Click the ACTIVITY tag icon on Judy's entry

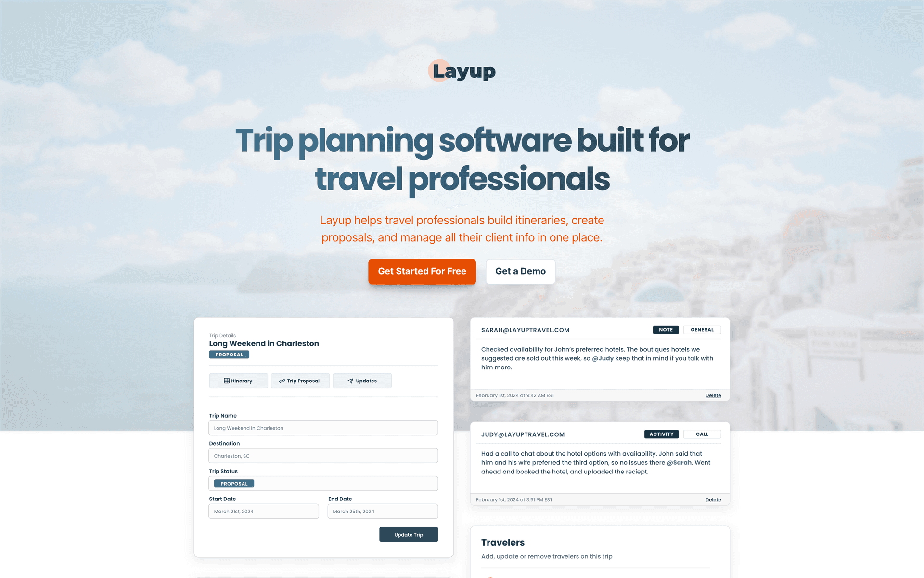661,434
